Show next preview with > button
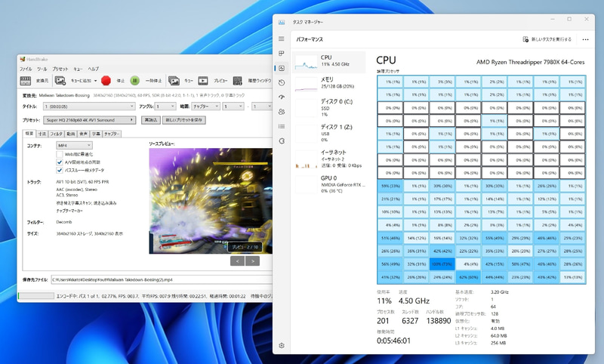 252,261
